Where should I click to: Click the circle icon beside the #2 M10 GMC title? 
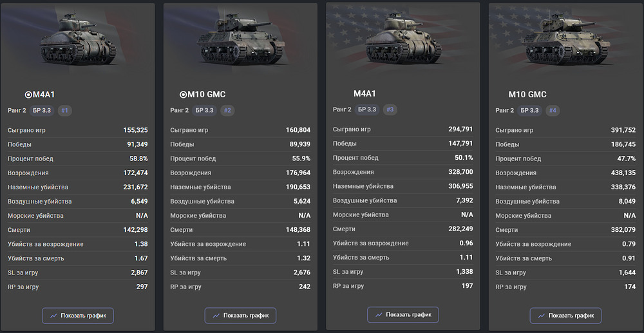184,95
